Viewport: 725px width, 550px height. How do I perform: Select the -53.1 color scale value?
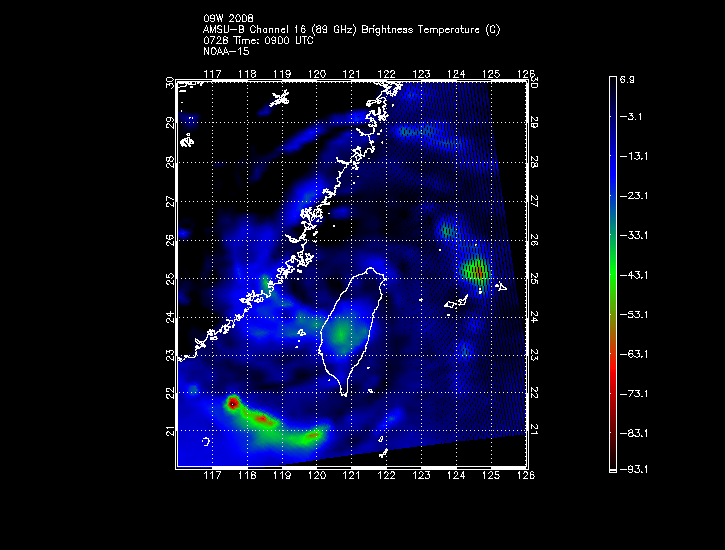click(634, 315)
